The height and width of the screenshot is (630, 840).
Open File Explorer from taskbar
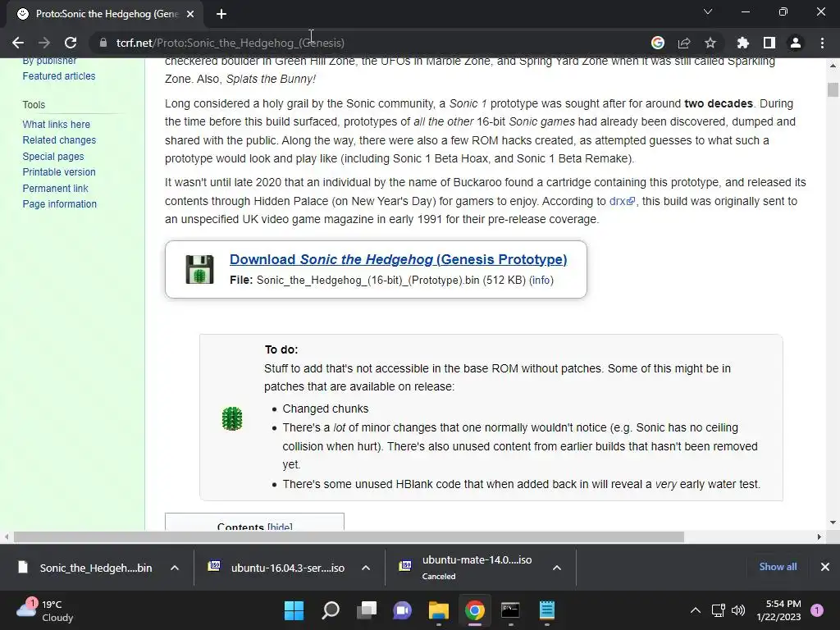point(438,610)
